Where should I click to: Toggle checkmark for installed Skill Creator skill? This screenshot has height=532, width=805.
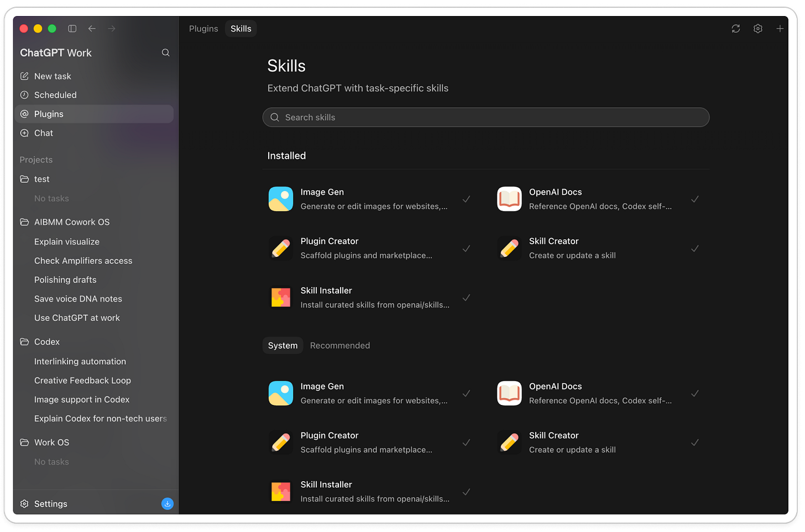[695, 249]
